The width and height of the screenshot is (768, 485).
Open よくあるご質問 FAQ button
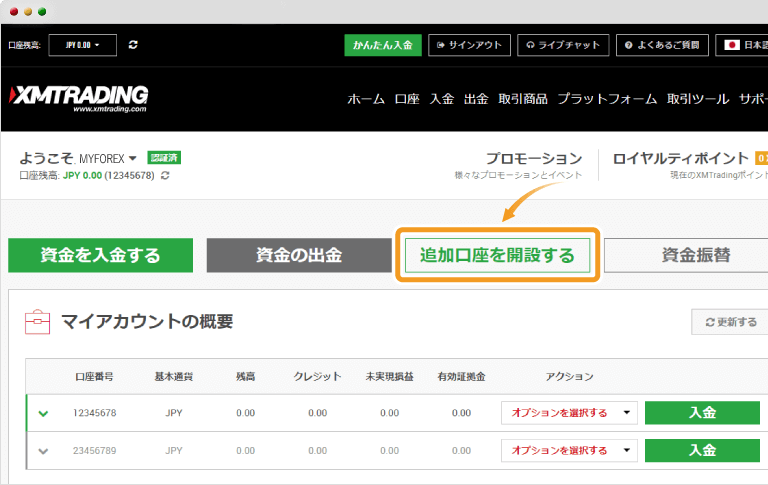(662, 45)
